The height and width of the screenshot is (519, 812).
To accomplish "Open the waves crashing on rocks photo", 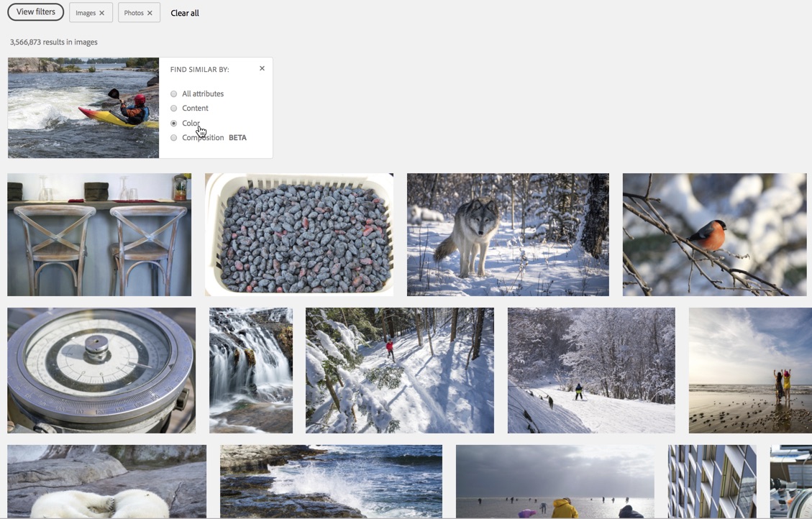I will tap(331, 482).
